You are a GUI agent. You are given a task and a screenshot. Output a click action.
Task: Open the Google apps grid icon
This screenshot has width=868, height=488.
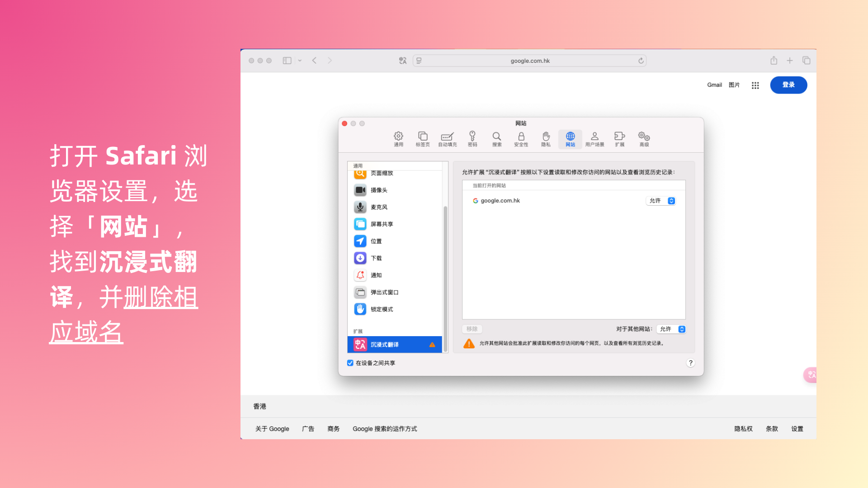755,85
